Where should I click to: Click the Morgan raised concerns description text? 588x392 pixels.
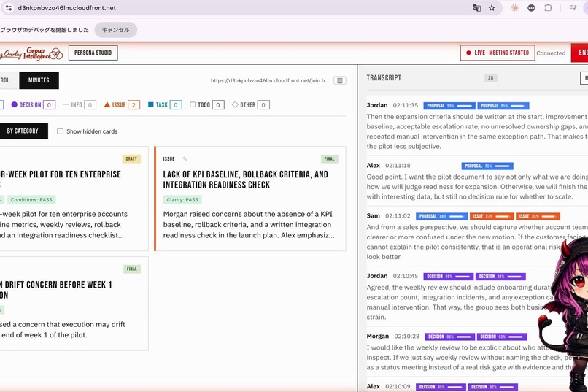click(249, 225)
